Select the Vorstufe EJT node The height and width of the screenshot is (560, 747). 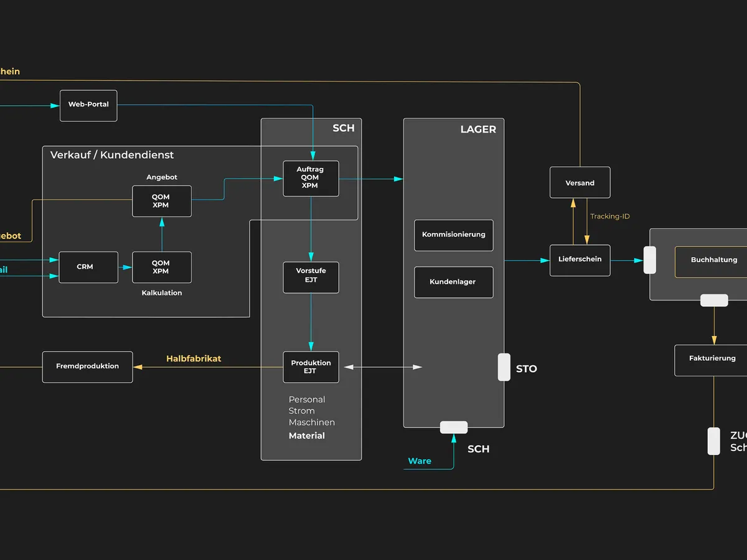pyautogui.click(x=311, y=278)
